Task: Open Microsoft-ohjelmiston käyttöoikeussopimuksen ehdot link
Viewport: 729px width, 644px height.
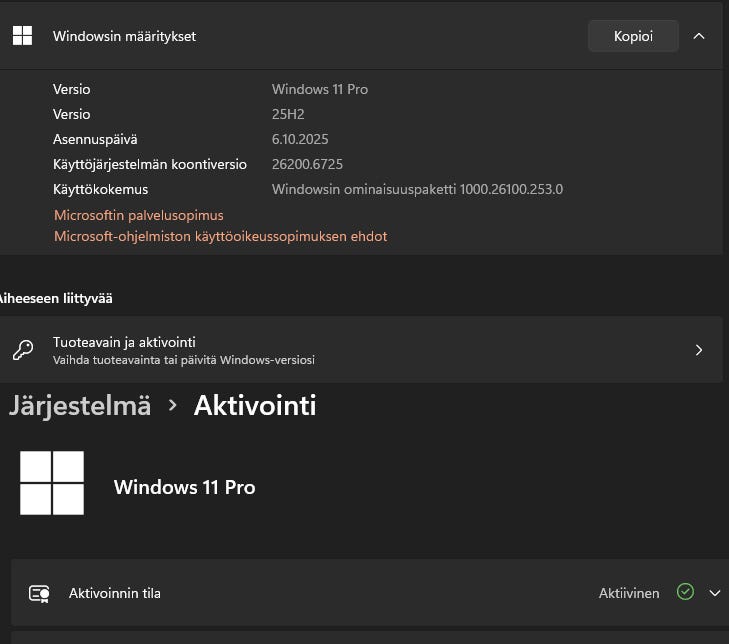Action: click(220, 236)
